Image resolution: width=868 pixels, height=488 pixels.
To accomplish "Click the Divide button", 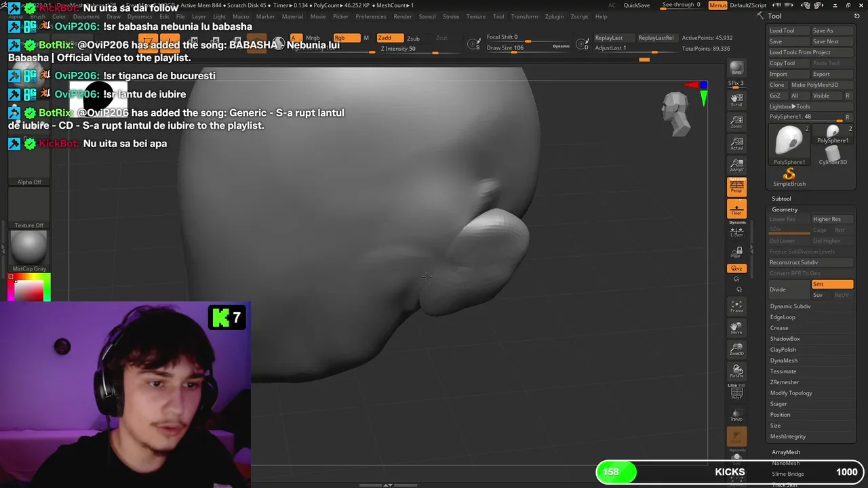I will (789, 289).
